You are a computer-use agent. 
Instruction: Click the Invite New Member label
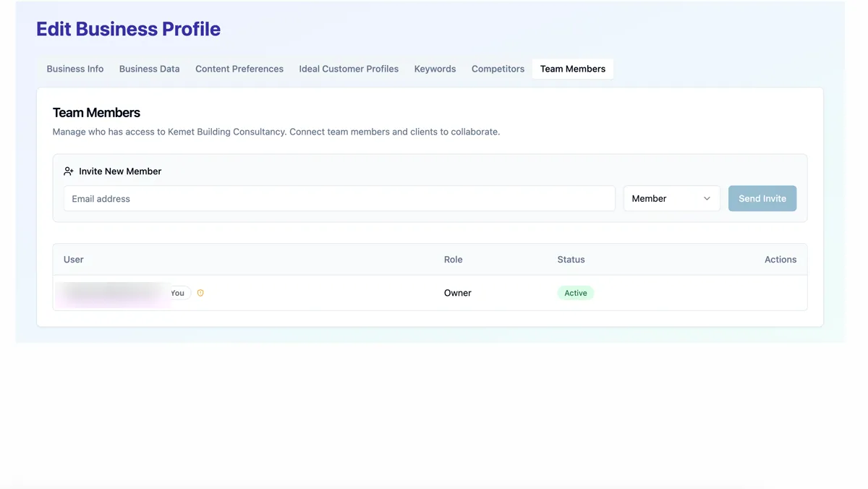[120, 171]
